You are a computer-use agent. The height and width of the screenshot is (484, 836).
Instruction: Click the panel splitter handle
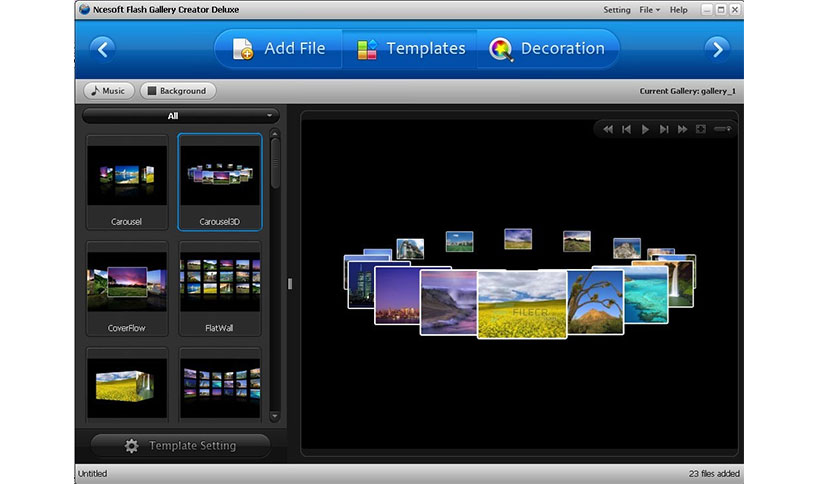pos(290,284)
